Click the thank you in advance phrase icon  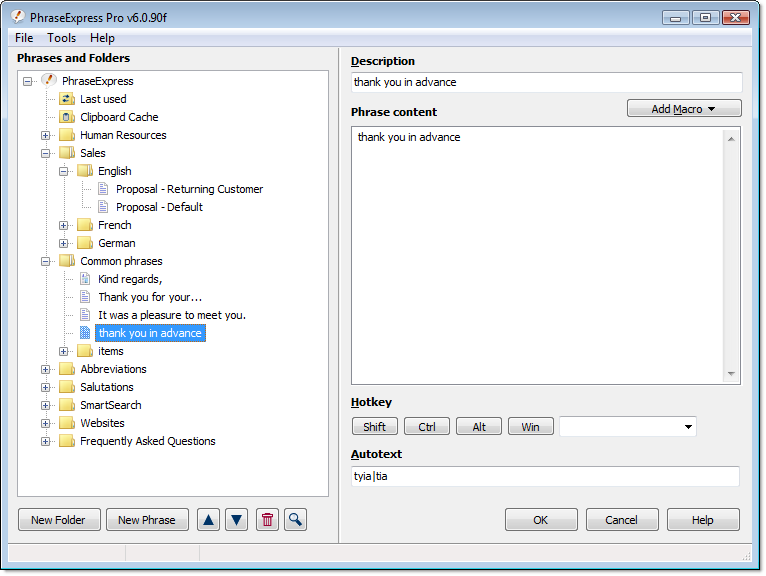85,333
